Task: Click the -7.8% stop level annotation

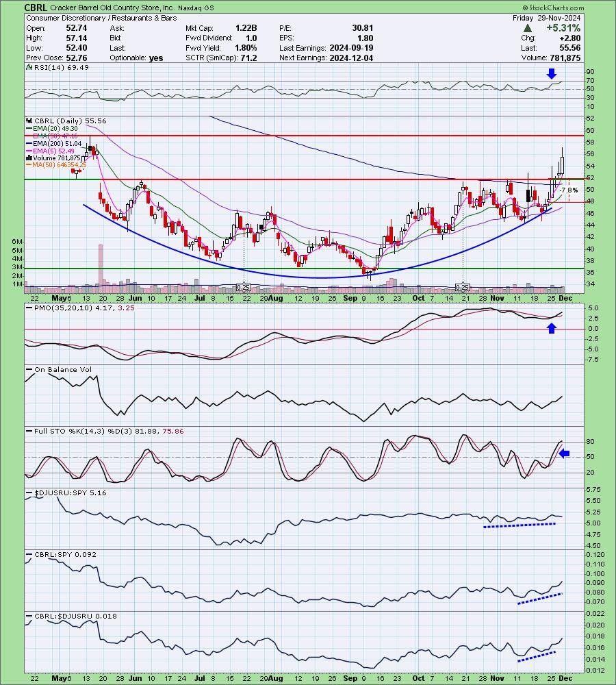Action: pyautogui.click(x=569, y=190)
